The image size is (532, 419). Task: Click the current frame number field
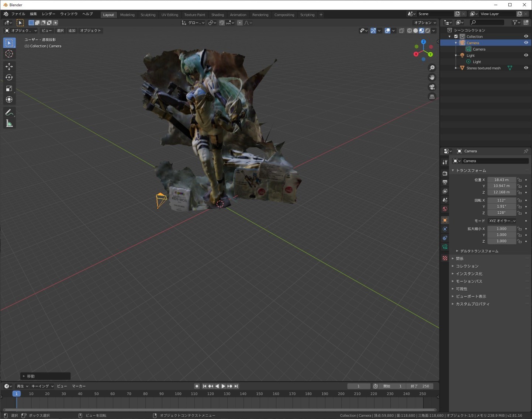click(359, 386)
